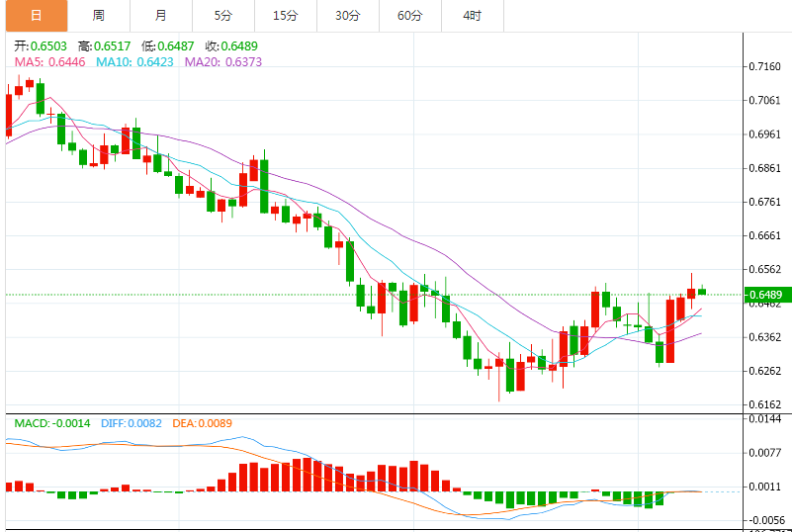The width and height of the screenshot is (792, 532).
Task: Click the DIFF:0.0082 value
Action: pyautogui.click(x=132, y=423)
